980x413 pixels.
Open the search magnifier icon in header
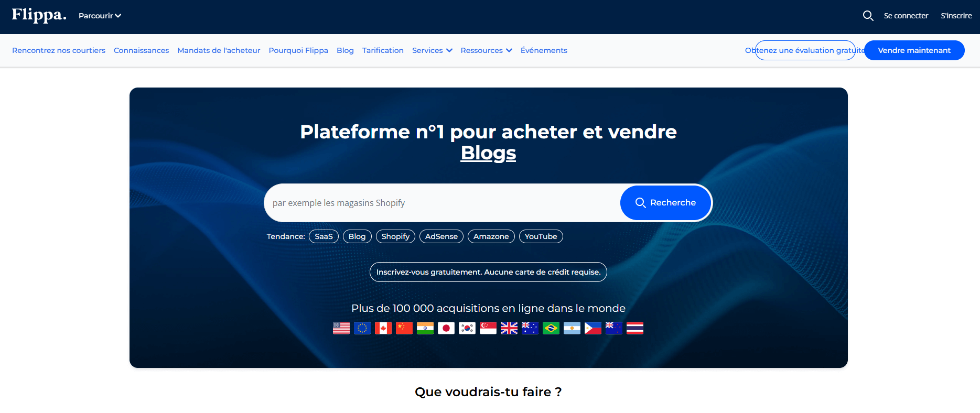coord(868,16)
